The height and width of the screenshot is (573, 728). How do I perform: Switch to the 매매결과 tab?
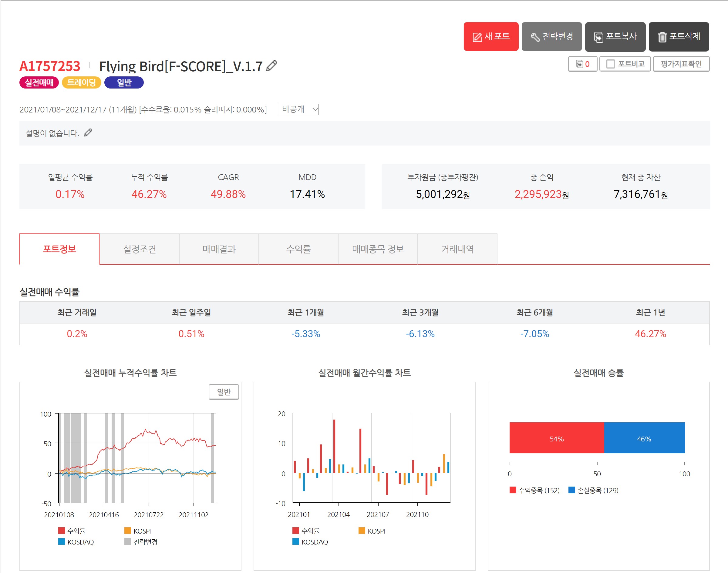pos(219,249)
